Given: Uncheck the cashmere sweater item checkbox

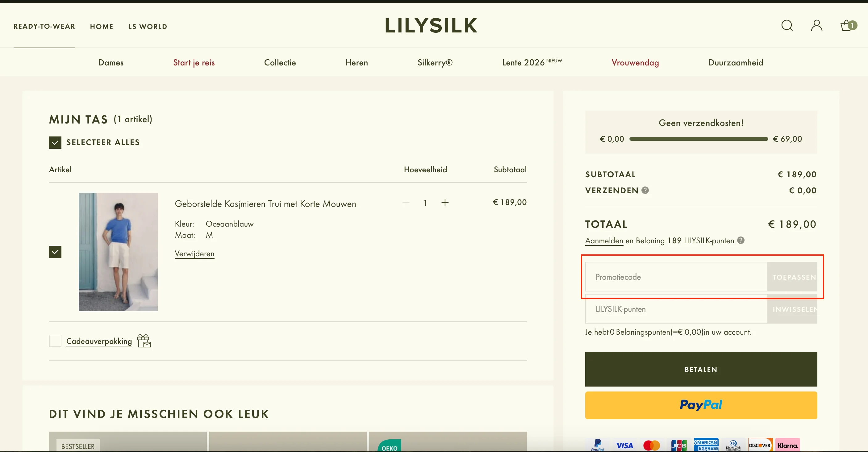Looking at the screenshot, I should pyautogui.click(x=55, y=251).
